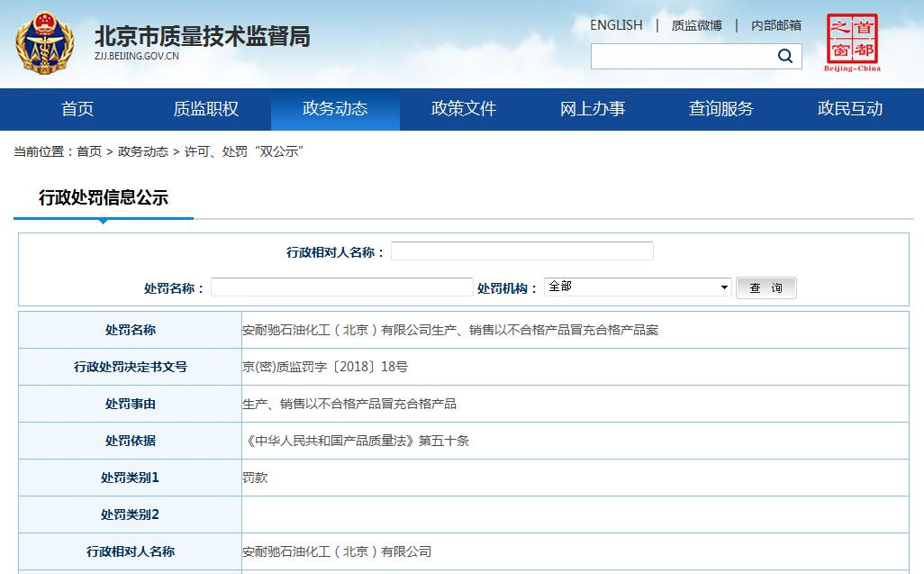
Task: Open the 内部邮箱 link
Action: click(x=775, y=25)
